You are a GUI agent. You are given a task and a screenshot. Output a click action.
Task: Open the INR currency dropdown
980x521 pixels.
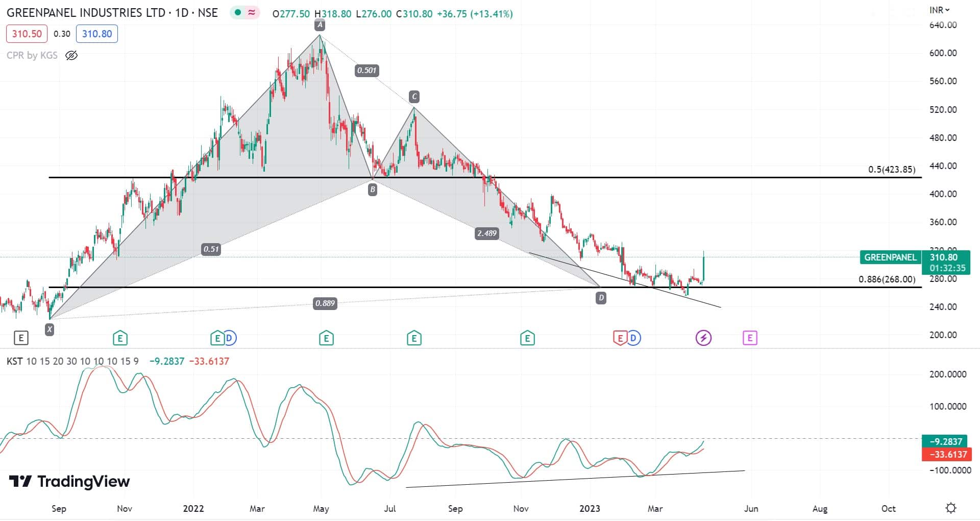939,10
